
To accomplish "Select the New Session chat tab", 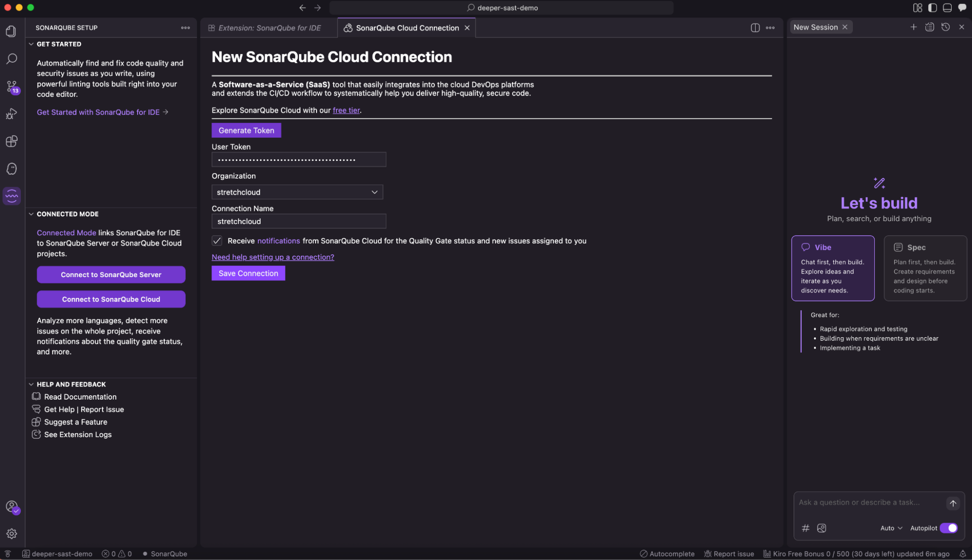I will (x=815, y=27).
